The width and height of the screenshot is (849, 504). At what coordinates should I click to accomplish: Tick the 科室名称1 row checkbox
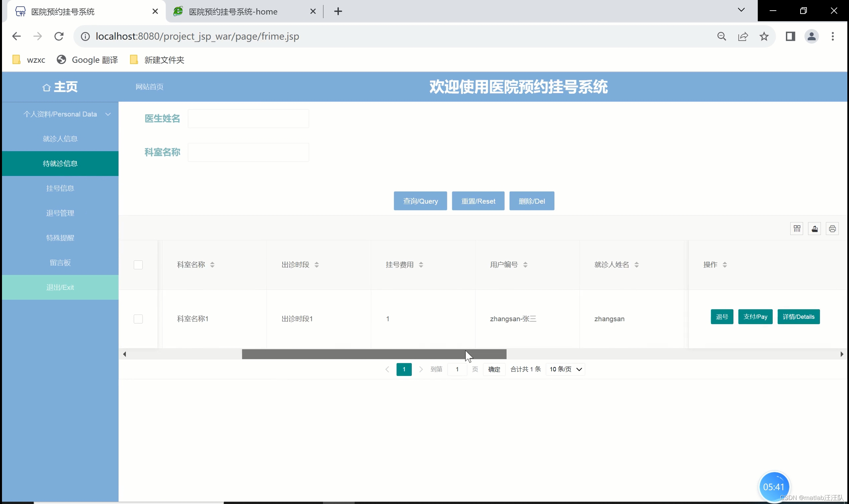pos(138,319)
